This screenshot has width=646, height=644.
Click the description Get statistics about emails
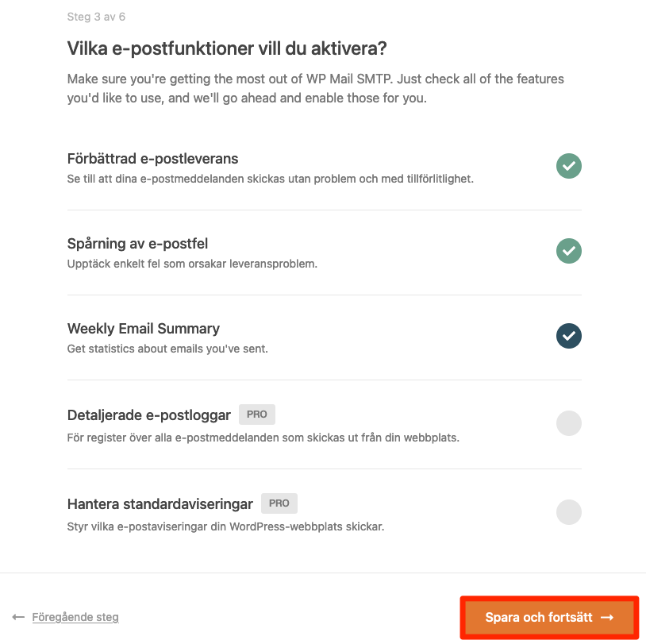click(167, 349)
